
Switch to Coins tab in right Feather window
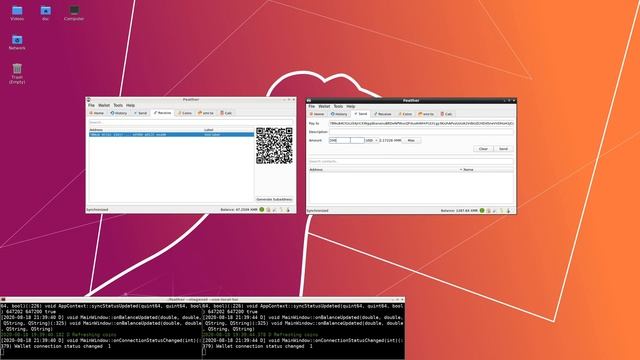click(x=406, y=114)
